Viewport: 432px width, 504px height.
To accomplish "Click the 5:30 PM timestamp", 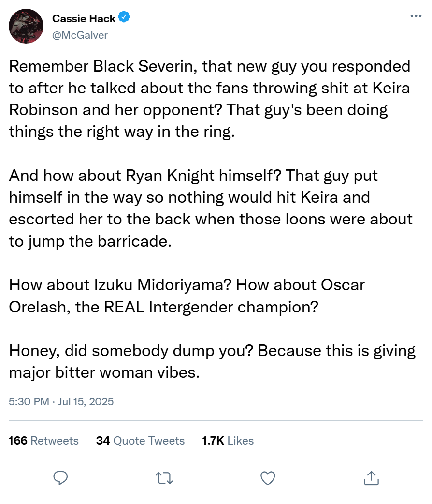I will coord(28,401).
